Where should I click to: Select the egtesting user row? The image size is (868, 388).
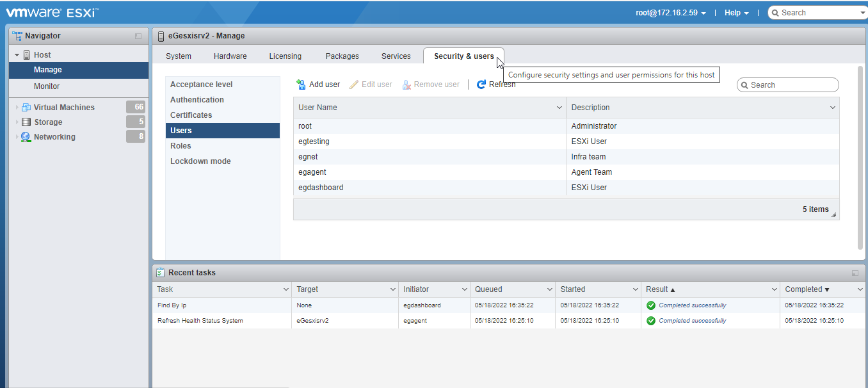(x=566, y=141)
